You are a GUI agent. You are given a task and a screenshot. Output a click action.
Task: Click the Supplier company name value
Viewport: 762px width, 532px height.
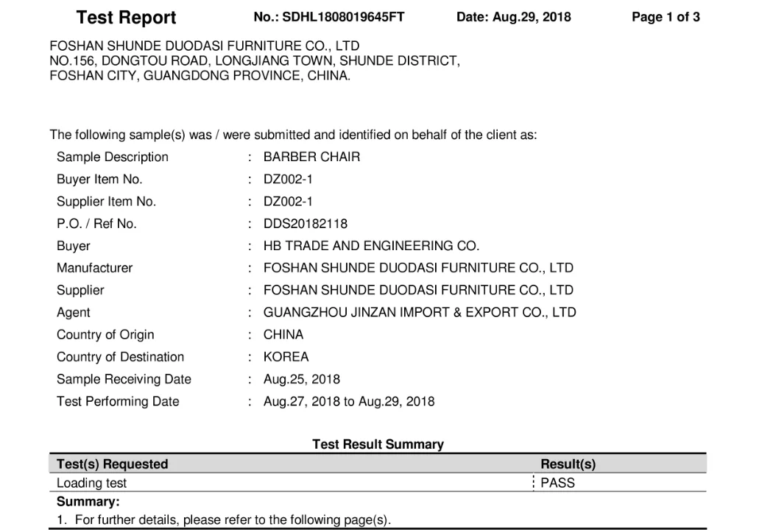tap(418, 290)
